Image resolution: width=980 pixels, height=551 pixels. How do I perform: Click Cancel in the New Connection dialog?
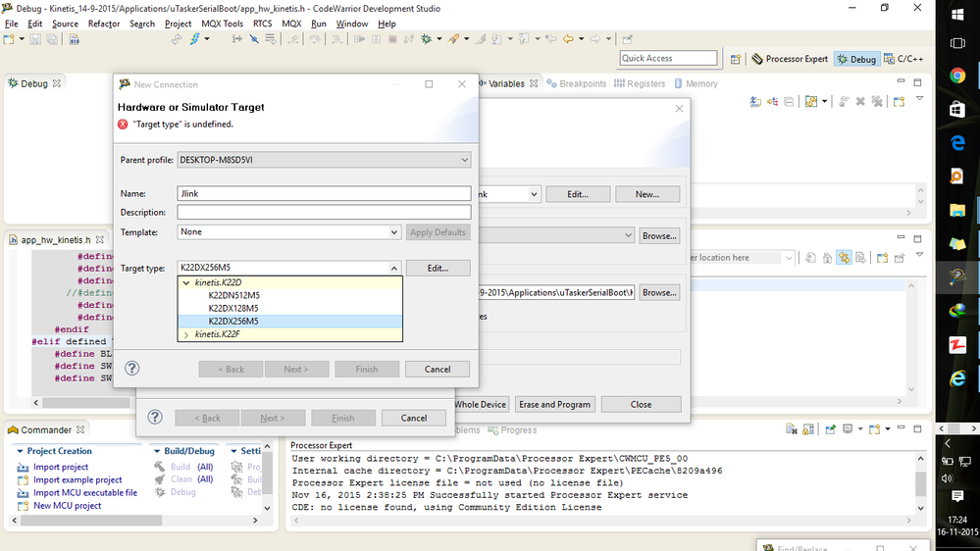[437, 370]
